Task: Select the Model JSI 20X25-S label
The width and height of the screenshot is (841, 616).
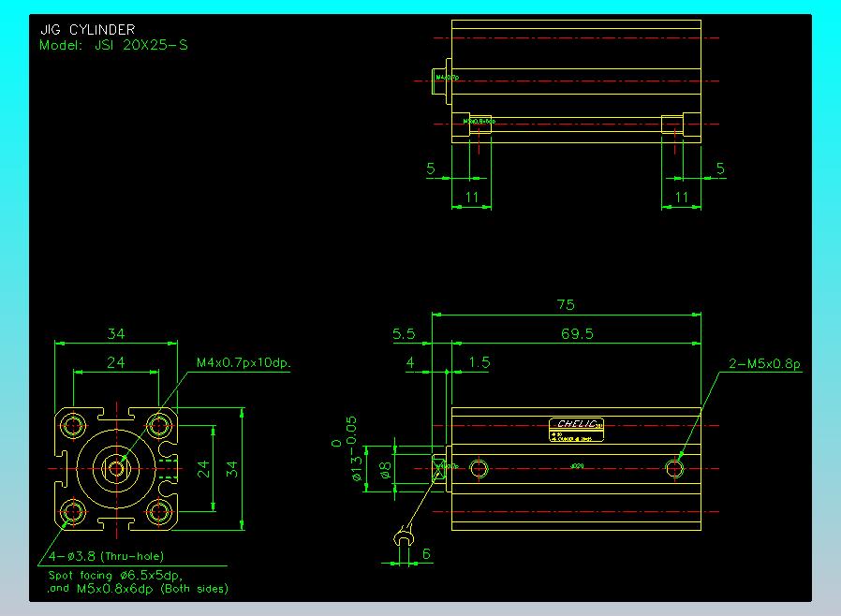Action: 113,44
